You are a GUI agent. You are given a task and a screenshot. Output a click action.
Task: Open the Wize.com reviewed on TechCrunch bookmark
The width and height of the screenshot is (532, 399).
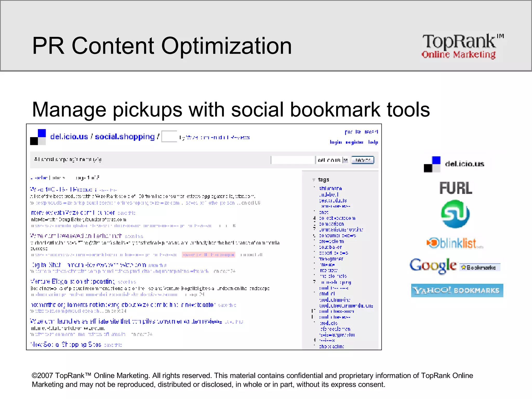[x=76, y=236]
